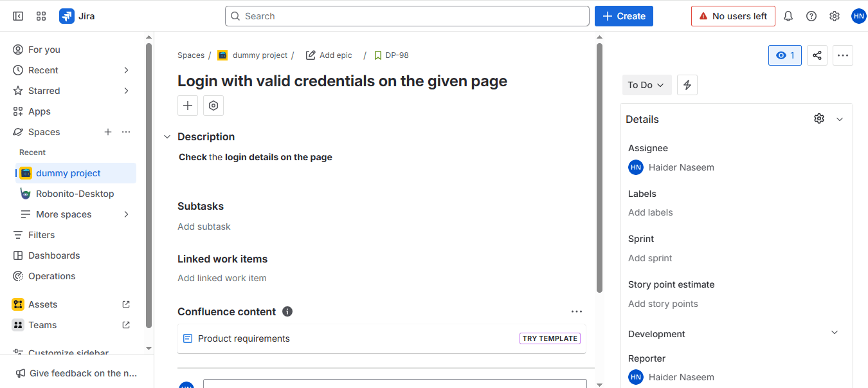Configure Details panel with its gear icon
The image size is (868, 388).
(x=819, y=118)
